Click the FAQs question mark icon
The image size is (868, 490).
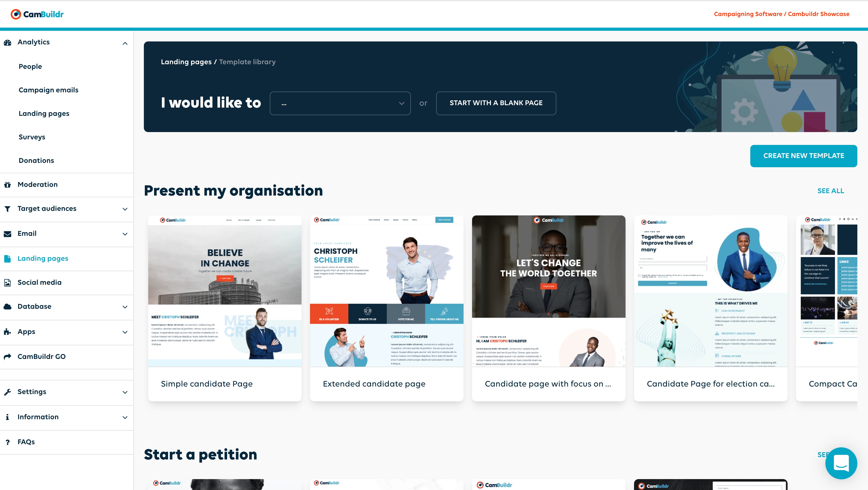point(8,442)
